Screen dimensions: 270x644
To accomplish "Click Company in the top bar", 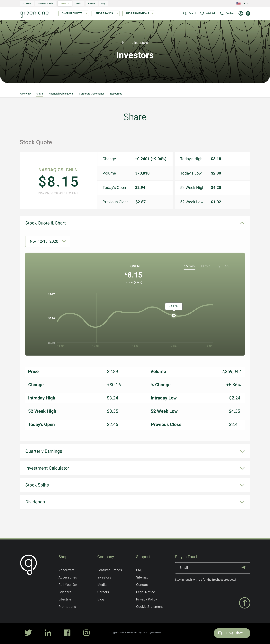I will (27, 4).
